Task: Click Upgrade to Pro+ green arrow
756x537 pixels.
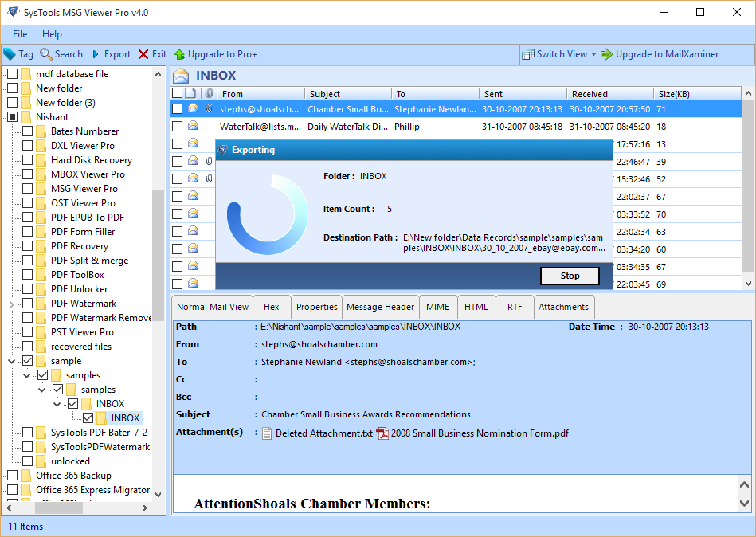Action: coord(179,54)
